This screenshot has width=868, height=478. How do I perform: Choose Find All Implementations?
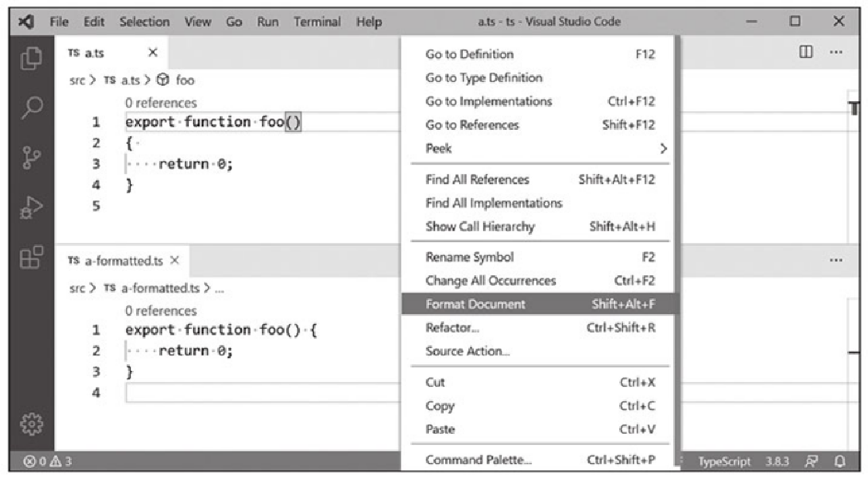(x=540, y=203)
